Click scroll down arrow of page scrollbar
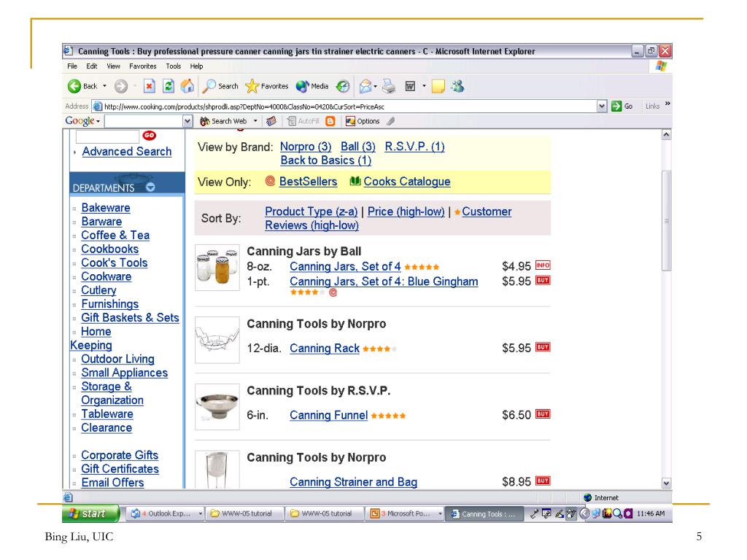Viewport: 747px width, 560px height. pos(667,483)
